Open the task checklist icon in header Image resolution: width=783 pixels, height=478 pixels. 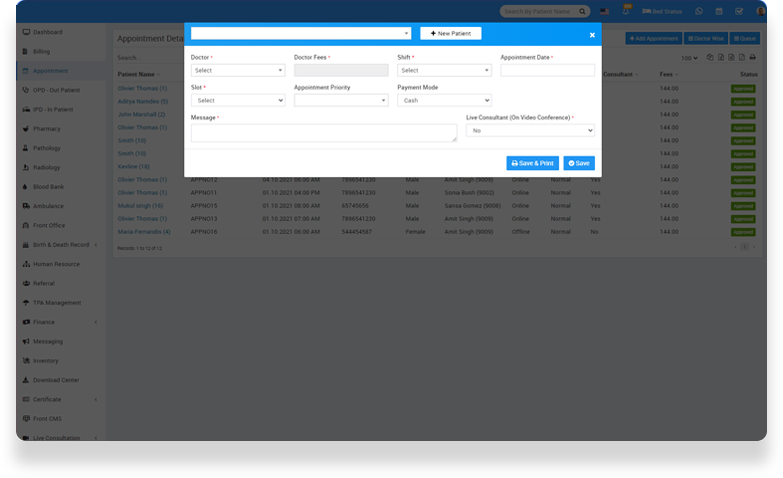pyautogui.click(x=739, y=11)
